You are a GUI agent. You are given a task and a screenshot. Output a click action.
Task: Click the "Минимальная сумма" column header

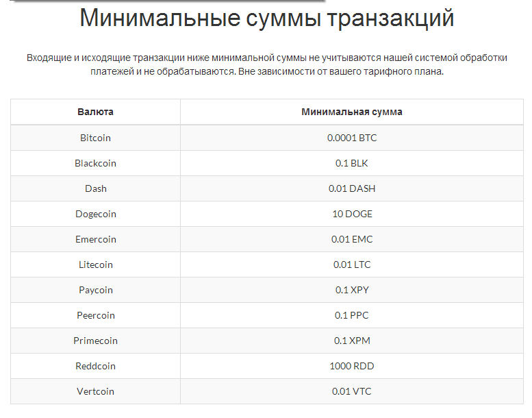click(352, 112)
